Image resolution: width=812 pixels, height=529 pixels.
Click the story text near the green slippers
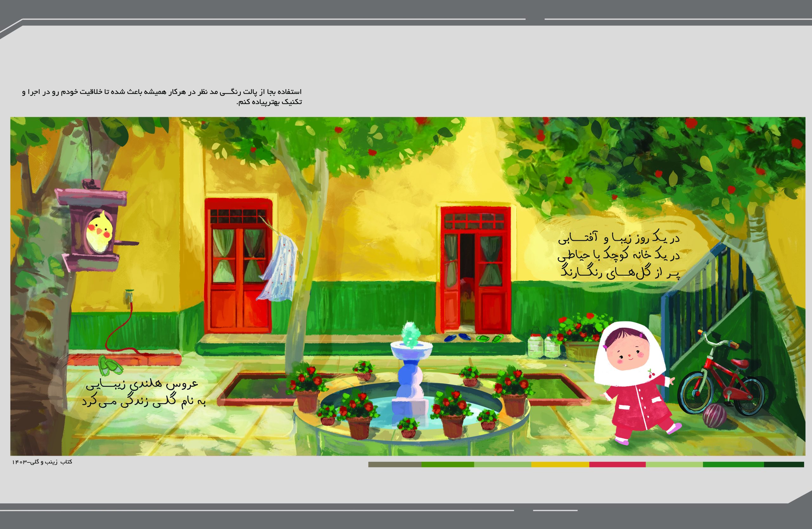click(144, 393)
